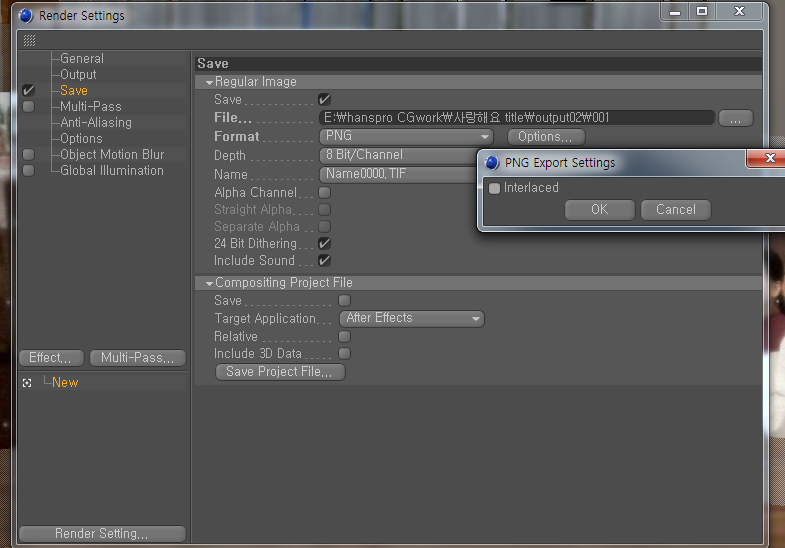The width and height of the screenshot is (785, 548).
Task: Uncheck 24 Bit Dithering
Action: click(324, 244)
